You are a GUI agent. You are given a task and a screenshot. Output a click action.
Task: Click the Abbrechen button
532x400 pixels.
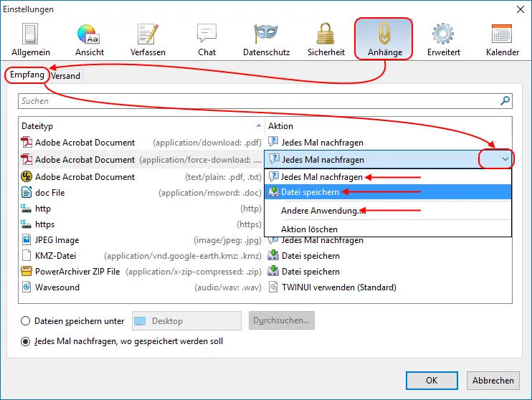coord(493,381)
